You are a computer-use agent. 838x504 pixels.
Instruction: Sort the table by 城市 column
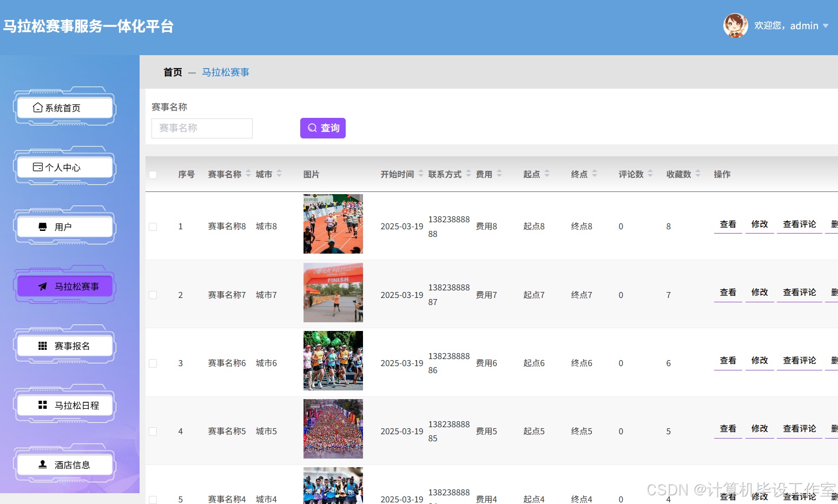279,174
